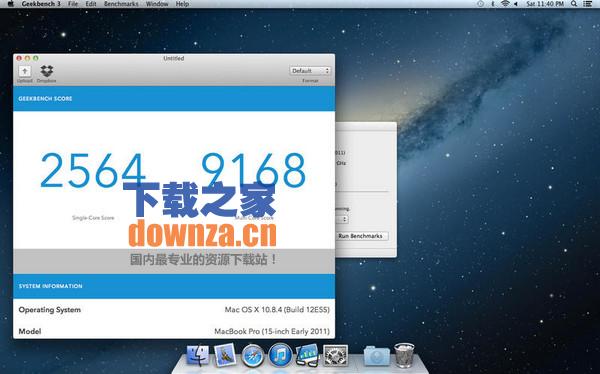Image resolution: width=600 pixels, height=374 pixels.
Task: Open the Trash in the Dock
Action: click(404, 356)
